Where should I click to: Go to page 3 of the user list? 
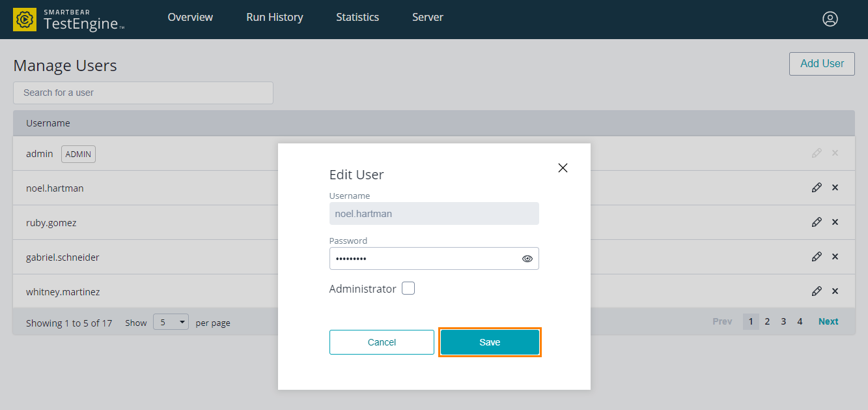click(783, 321)
